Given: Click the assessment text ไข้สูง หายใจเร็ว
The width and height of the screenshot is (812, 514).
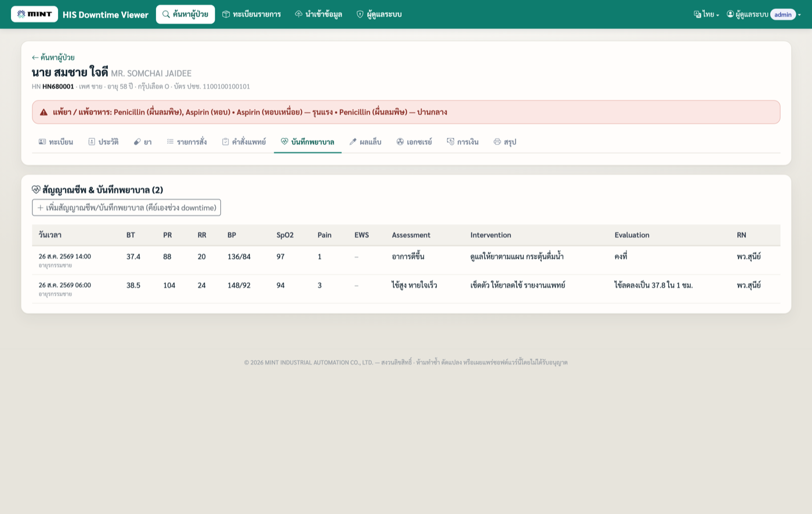Looking at the screenshot, I should click(414, 285).
